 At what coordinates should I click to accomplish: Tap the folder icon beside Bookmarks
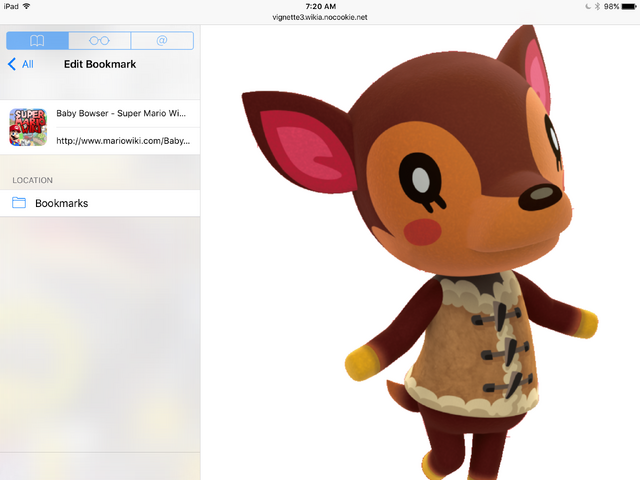point(19,202)
